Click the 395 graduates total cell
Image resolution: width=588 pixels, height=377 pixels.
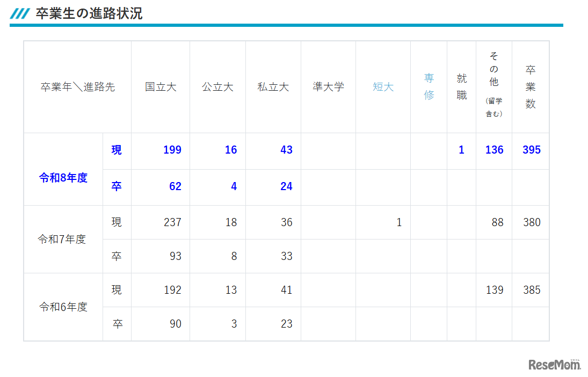pos(532,150)
